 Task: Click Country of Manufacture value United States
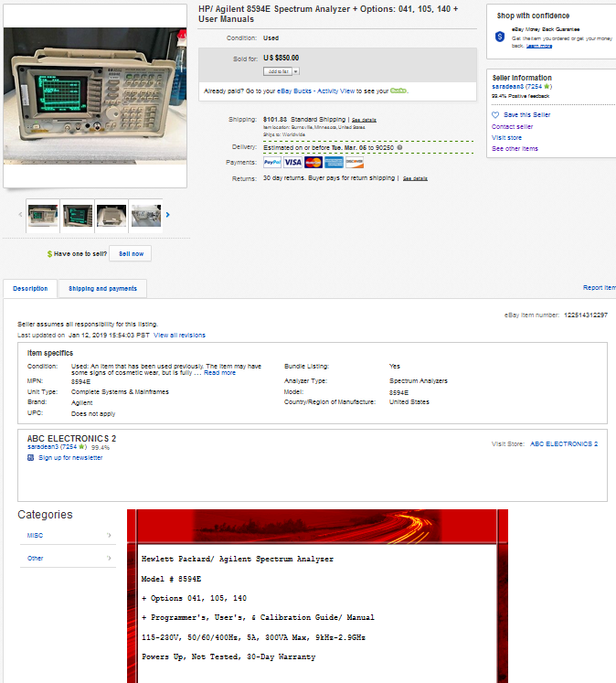(x=409, y=402)
